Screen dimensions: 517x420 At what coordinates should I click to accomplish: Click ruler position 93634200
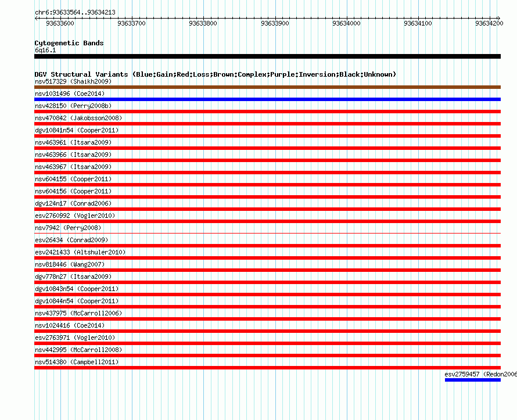coord(489,23)
